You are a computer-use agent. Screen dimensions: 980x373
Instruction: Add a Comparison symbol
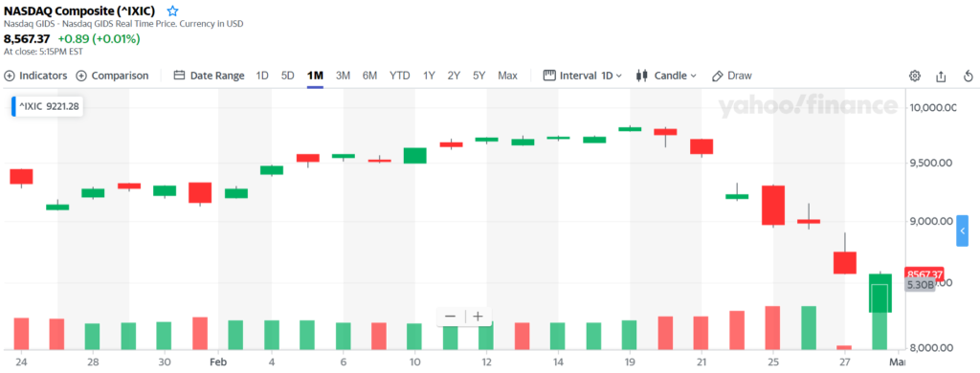click(113, 76)
